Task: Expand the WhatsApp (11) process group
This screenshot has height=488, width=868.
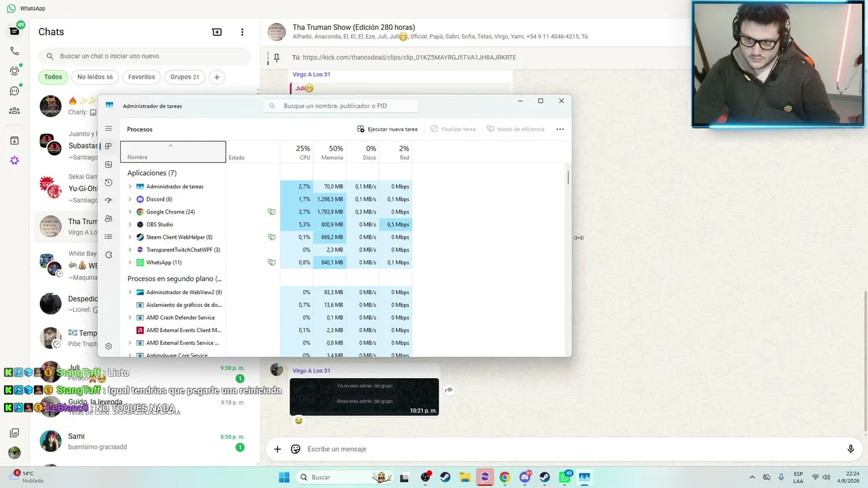Action: pos(130,262)
